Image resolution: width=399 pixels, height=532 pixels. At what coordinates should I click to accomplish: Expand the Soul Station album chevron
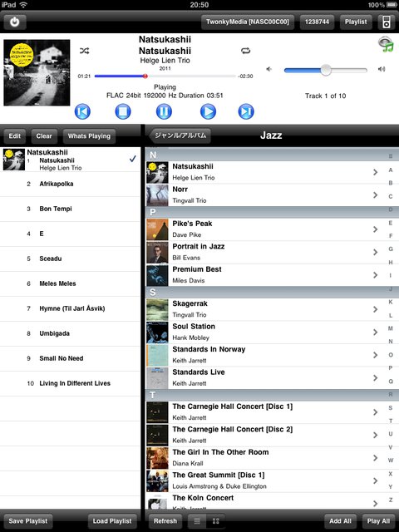coord(375,332)
